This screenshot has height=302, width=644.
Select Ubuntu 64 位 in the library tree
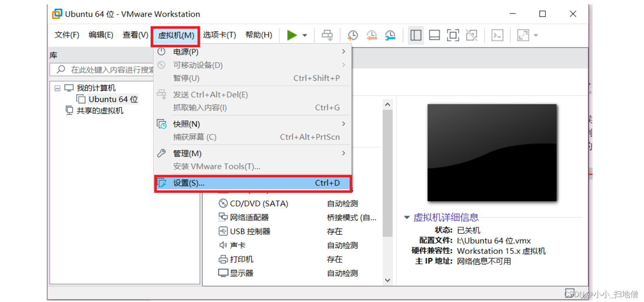click(x=113, y=99)
